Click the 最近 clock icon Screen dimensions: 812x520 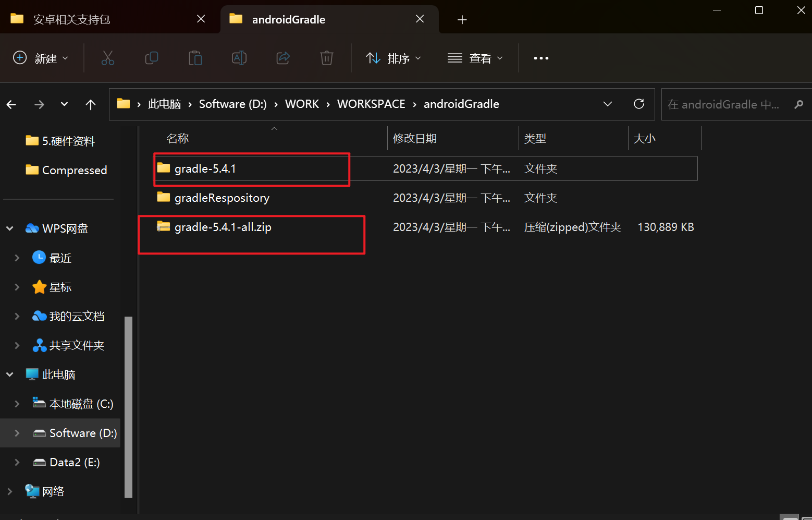click(x=39, y=257)
